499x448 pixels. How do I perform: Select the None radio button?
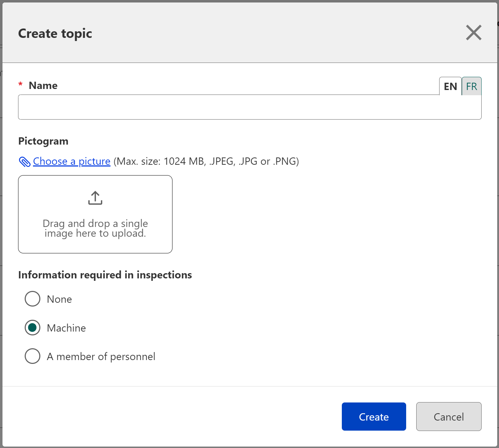click(33, 299)
